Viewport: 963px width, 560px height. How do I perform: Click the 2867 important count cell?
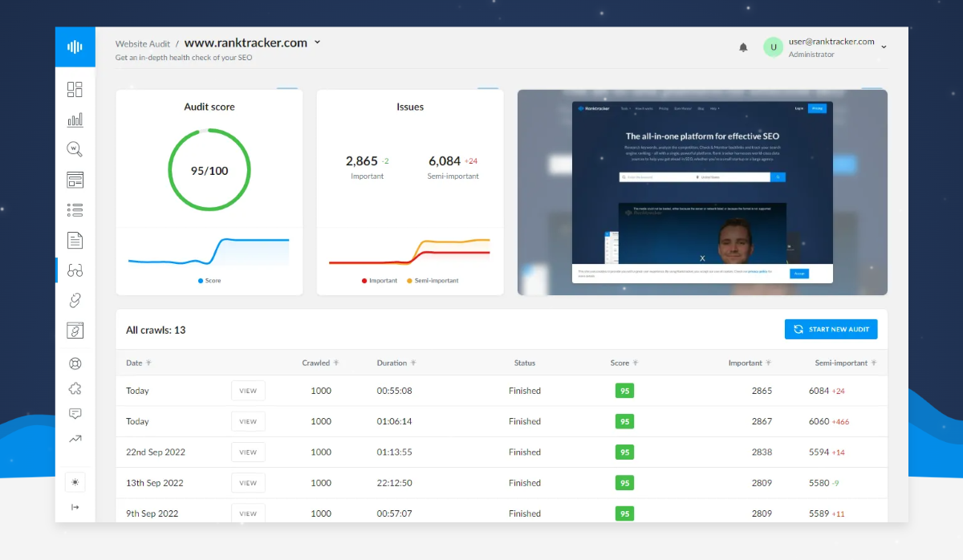pos(762,421)
